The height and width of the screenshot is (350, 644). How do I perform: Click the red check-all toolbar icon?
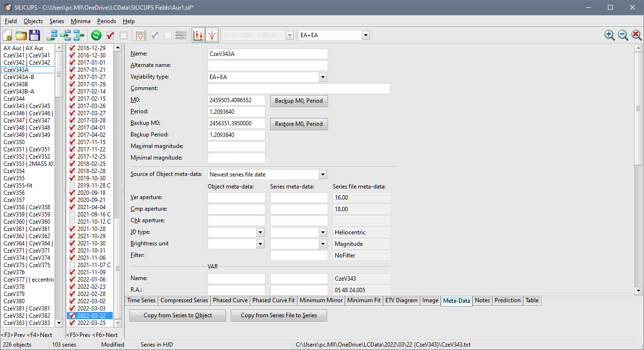pyautogui.click(x=110, y=35)
